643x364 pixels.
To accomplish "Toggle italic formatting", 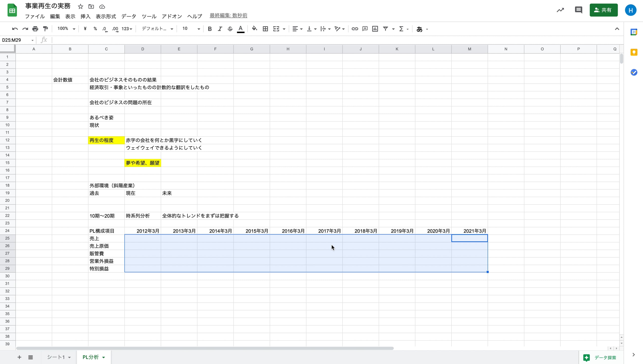I will coord(220,29).
